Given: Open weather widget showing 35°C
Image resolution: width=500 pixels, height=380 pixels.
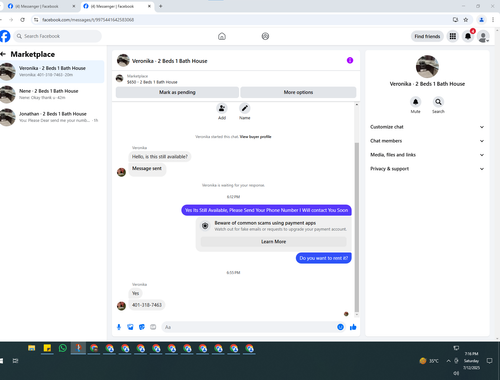Looking at the screenshot, I should pyautogui.click(x=429, y=361).
